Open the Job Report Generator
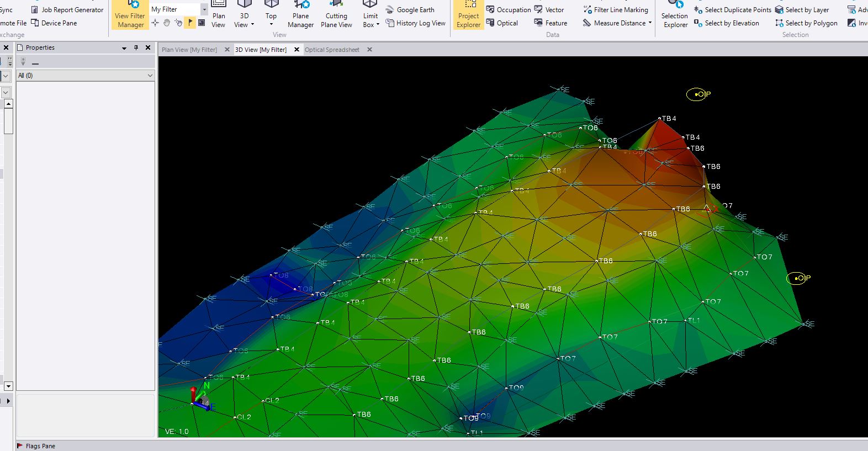The image size is (868, 451). coord(67,10)
